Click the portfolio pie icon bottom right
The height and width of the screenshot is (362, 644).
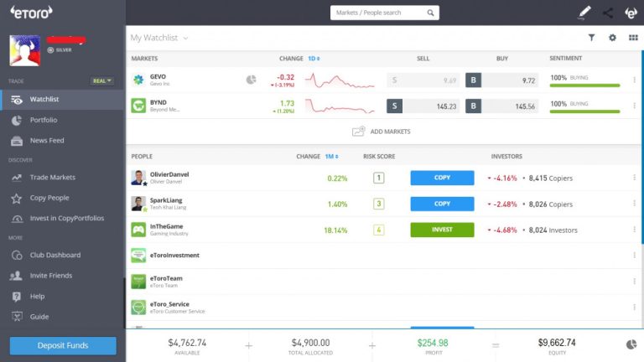point(631,344)
